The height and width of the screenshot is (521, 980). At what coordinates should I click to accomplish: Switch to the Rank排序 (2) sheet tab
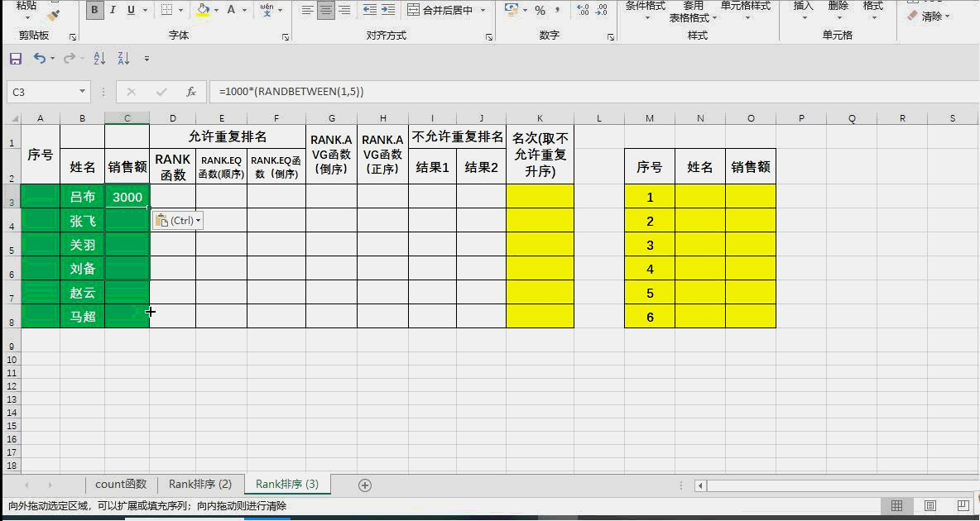click(x=200, y=484)
